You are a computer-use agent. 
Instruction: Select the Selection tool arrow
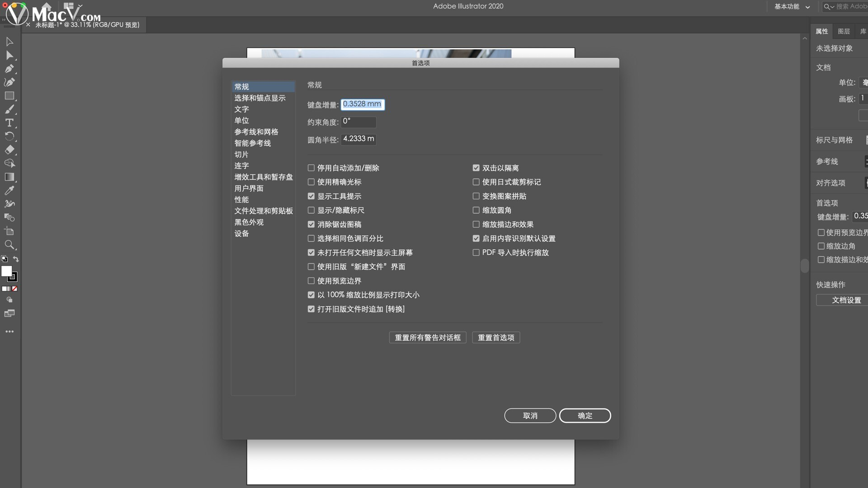point(9,42)
